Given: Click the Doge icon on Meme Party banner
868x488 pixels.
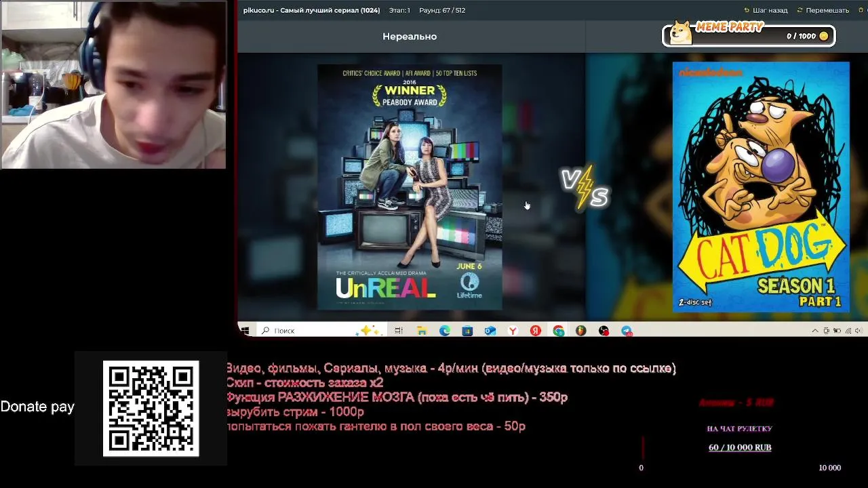Looking at the screenshot, I should [681, 33].
